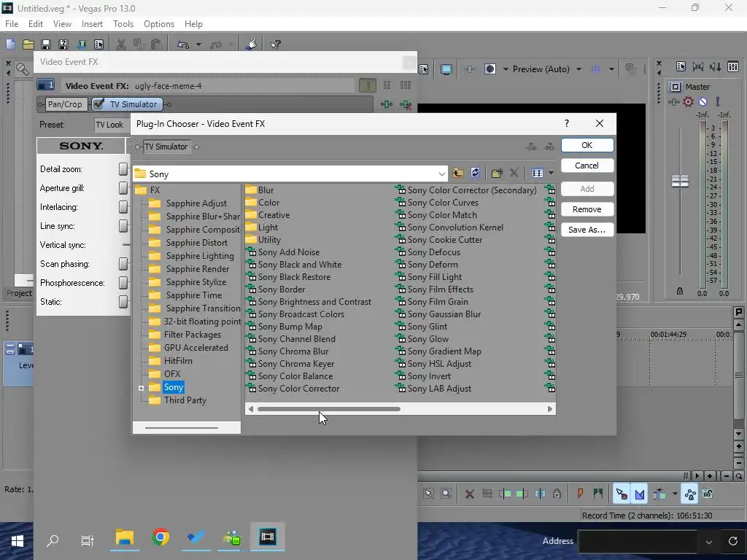747x560 pixels.
Task: Click the Master bus mixer preferences icon
Action: click(x=681, y=66)
